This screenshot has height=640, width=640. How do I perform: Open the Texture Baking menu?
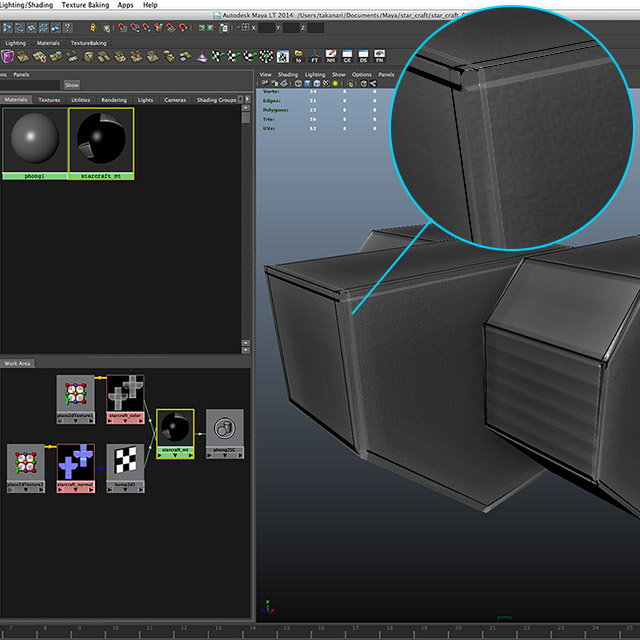click(x=85, y=5)
